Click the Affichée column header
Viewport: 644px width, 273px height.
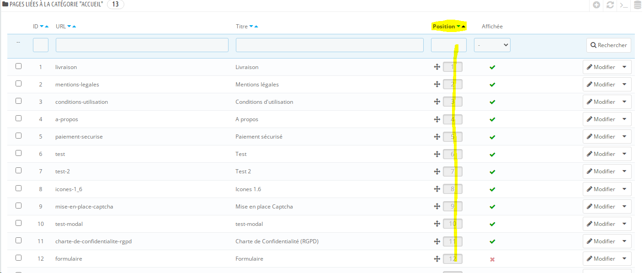[x=492, y=27]
